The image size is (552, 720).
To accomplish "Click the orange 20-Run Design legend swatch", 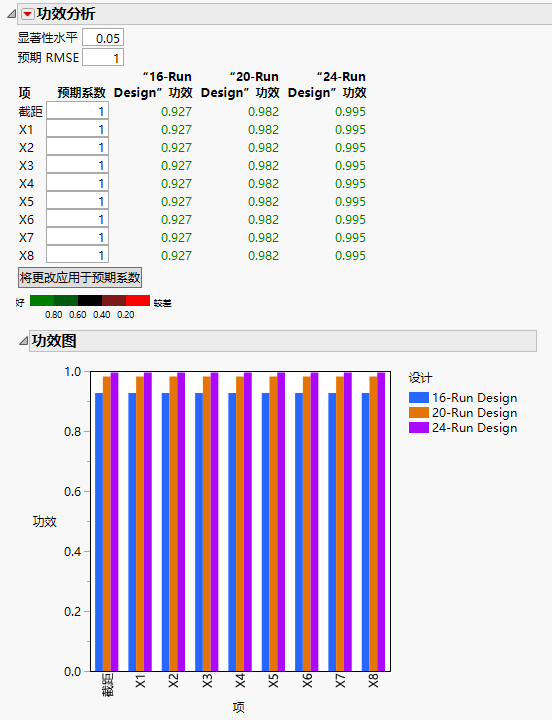I will [x=418, y=412].
